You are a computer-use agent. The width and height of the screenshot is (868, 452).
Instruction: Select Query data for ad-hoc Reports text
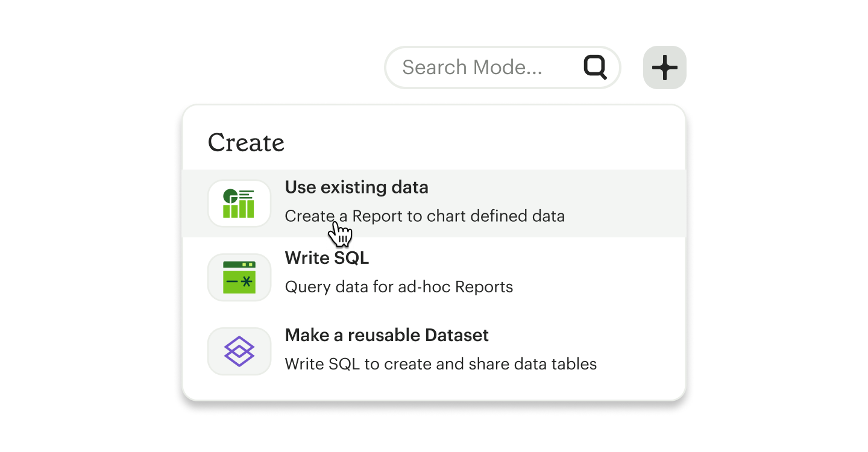point(398,287)
